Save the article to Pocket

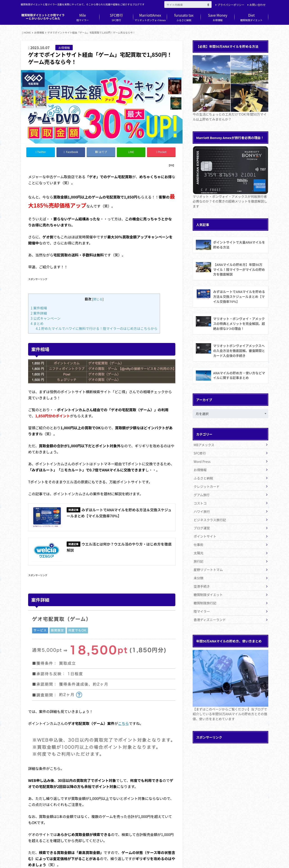click(x=161, y=152)
